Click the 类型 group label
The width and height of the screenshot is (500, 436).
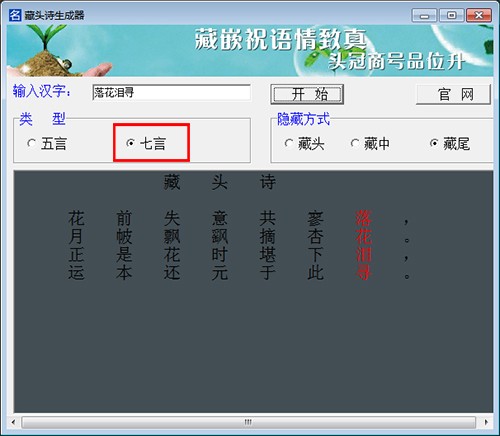click(42, 119)
